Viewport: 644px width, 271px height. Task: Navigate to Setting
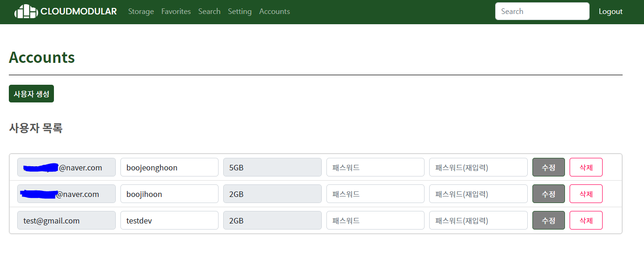[239, 12]
